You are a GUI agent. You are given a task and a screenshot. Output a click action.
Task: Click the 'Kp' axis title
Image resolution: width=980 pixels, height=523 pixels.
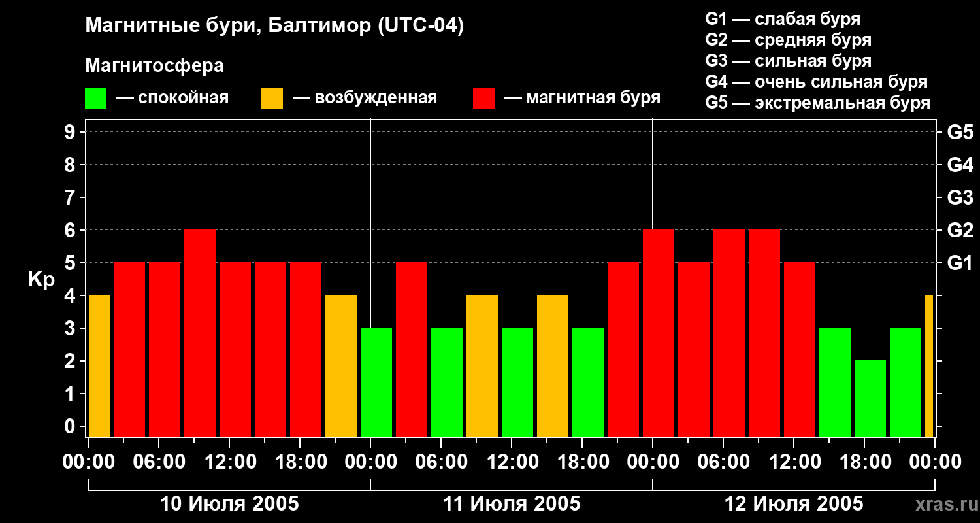[41, 280]
